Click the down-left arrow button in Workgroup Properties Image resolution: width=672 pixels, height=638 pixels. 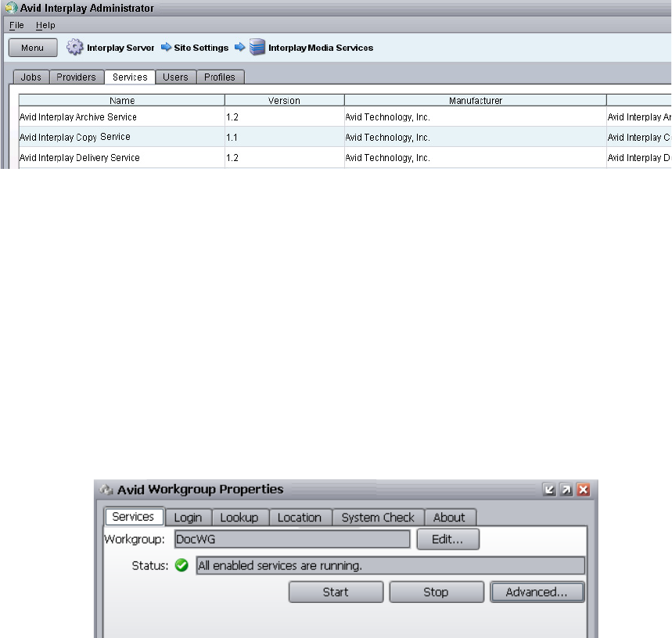(x=549, y=489)
